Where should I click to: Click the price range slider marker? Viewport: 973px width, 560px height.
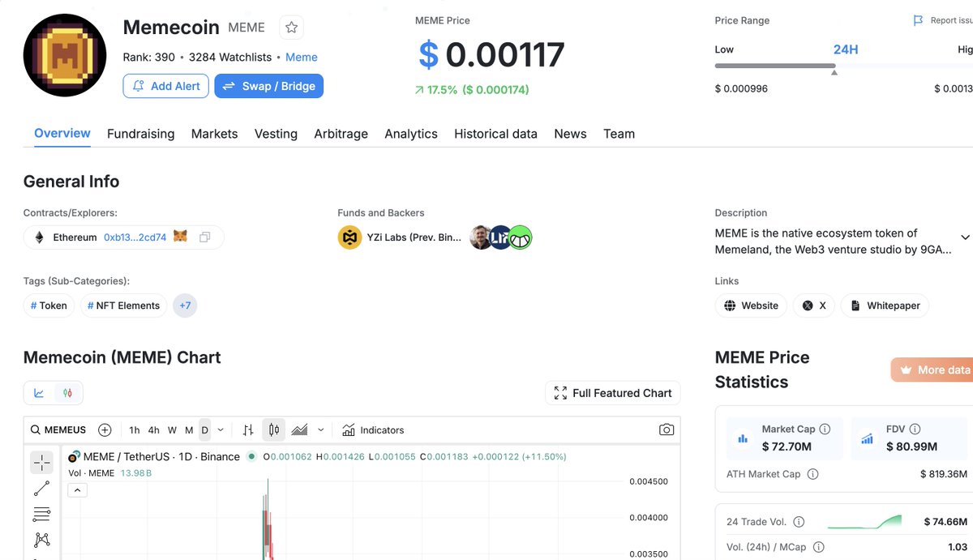point(834,72)
